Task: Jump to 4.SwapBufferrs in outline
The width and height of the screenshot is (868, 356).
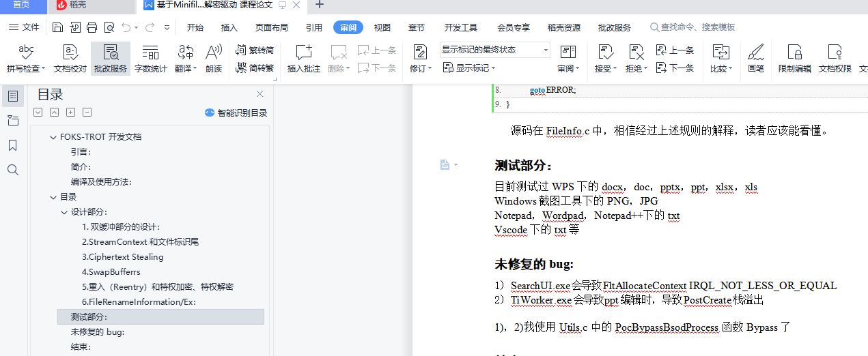Action: click(x=111, y=272)
